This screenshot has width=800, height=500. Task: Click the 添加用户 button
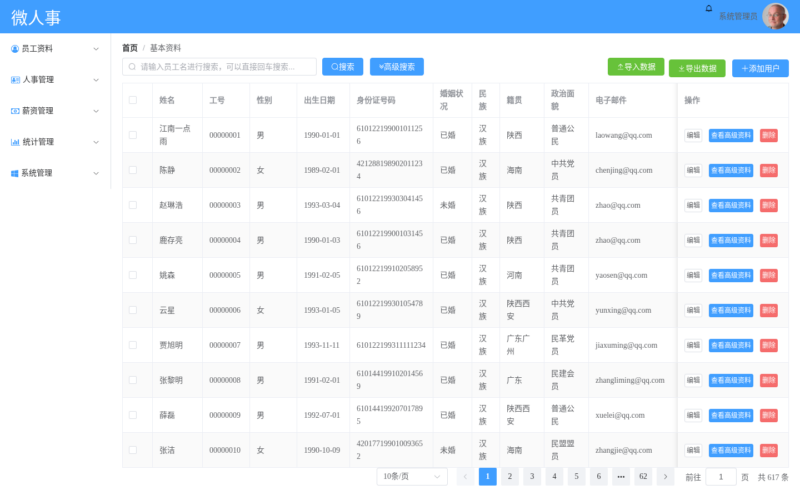760,68
